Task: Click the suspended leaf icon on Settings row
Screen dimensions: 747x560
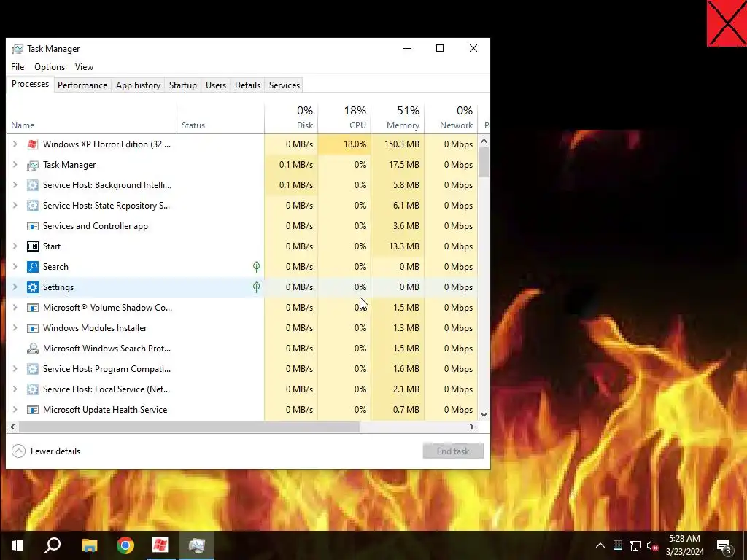Action: point(256,287)
